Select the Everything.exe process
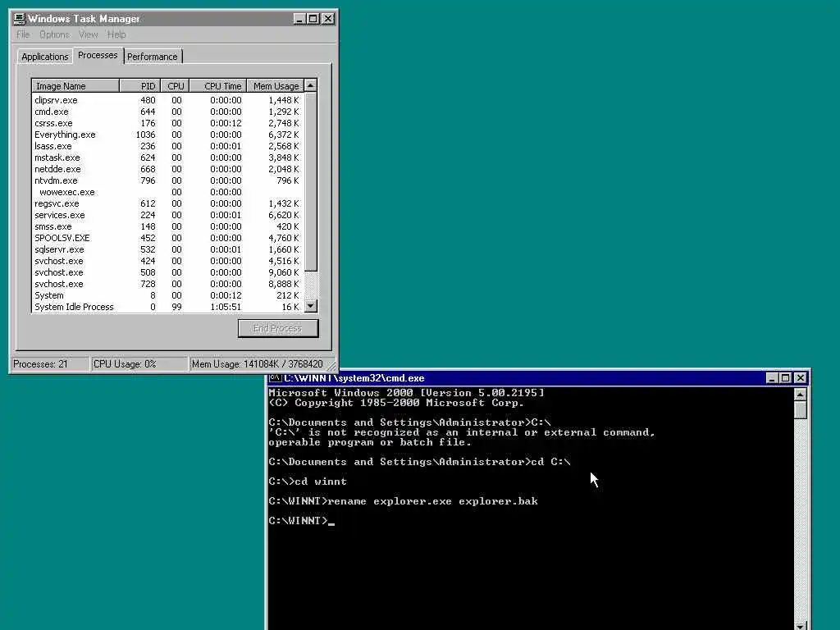This screenshot has width=840, height=630. pos(167,135)
